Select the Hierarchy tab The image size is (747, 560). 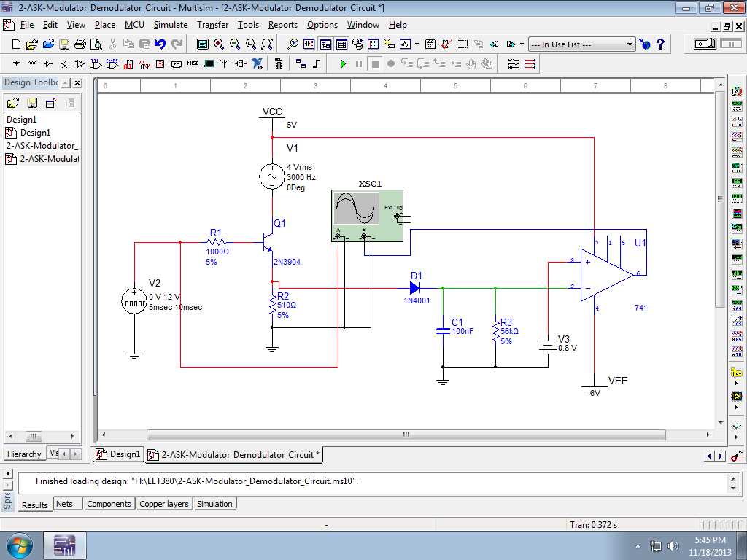coord(24,454)
